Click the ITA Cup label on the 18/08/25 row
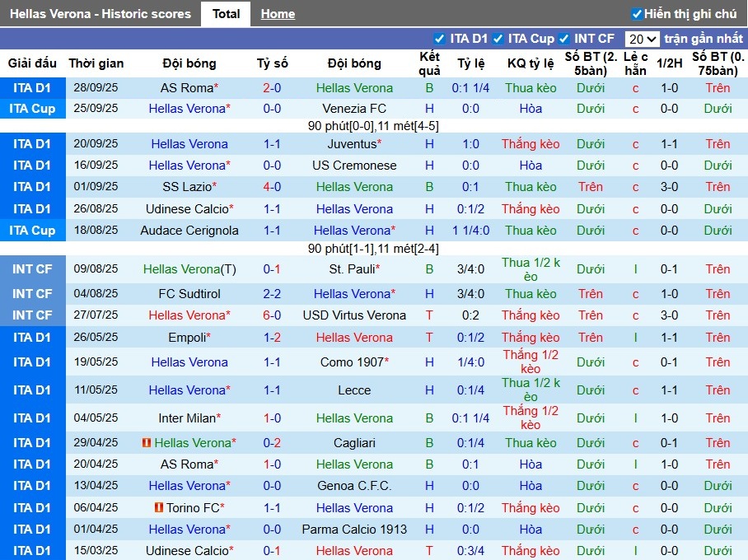 [32, 231]
